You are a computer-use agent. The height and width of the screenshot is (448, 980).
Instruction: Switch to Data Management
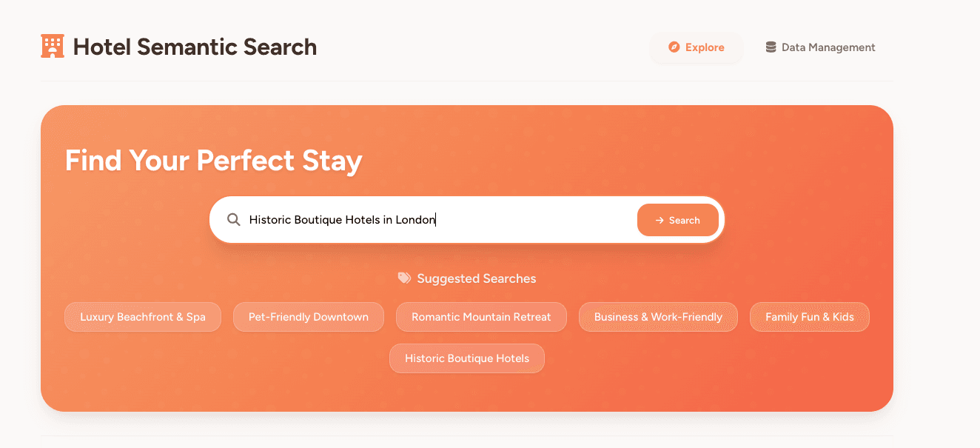820,47
